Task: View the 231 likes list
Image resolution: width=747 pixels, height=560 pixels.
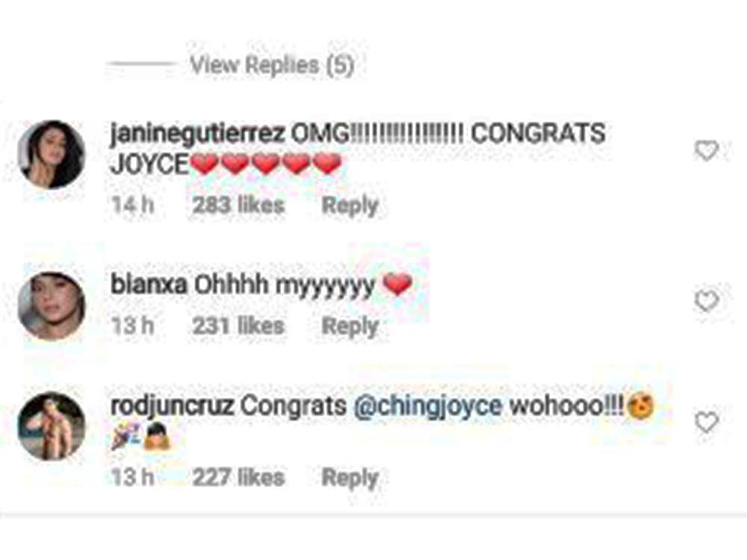Action: click(238, 327)
